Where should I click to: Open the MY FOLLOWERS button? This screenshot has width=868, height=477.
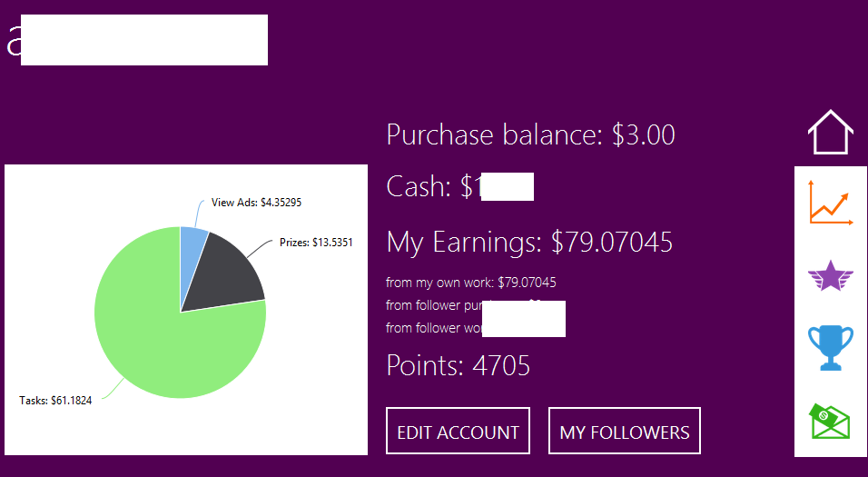(625, 432)
